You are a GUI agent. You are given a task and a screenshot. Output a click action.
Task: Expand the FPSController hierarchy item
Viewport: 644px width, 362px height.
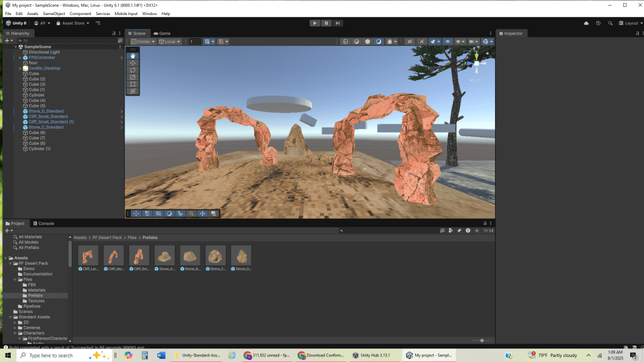pos(20,58)
